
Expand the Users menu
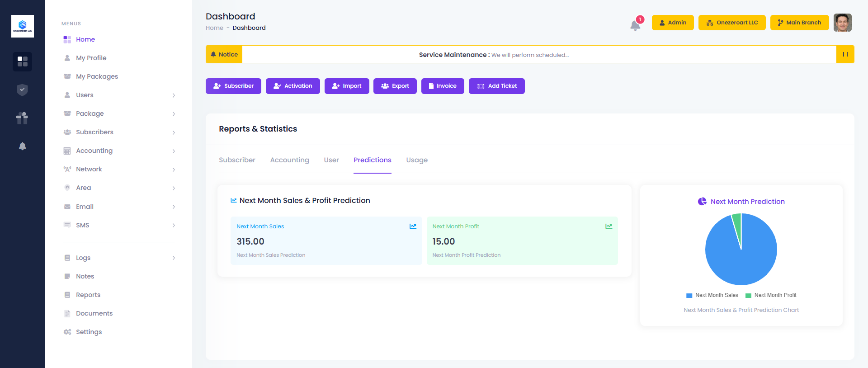[119, 95]
